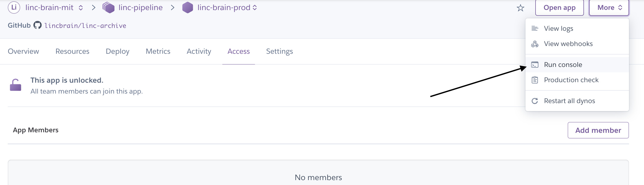Click the unlocked padlock icon
This screenshot has height=185, width=644.
(x=16, y=85)
